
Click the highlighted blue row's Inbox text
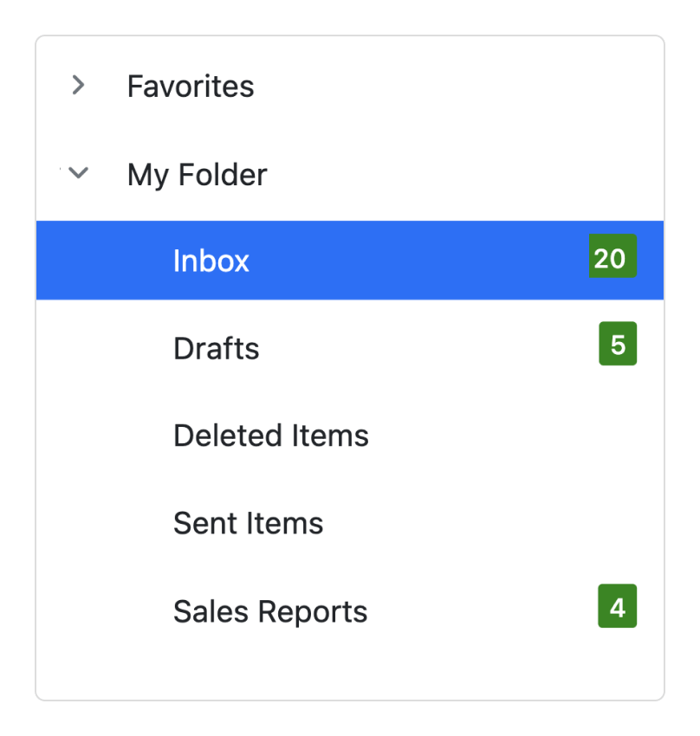(x=211, y=261)
